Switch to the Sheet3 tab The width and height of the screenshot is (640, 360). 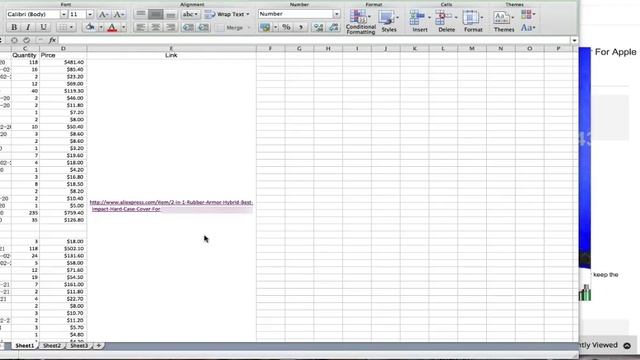coord(79,346)
